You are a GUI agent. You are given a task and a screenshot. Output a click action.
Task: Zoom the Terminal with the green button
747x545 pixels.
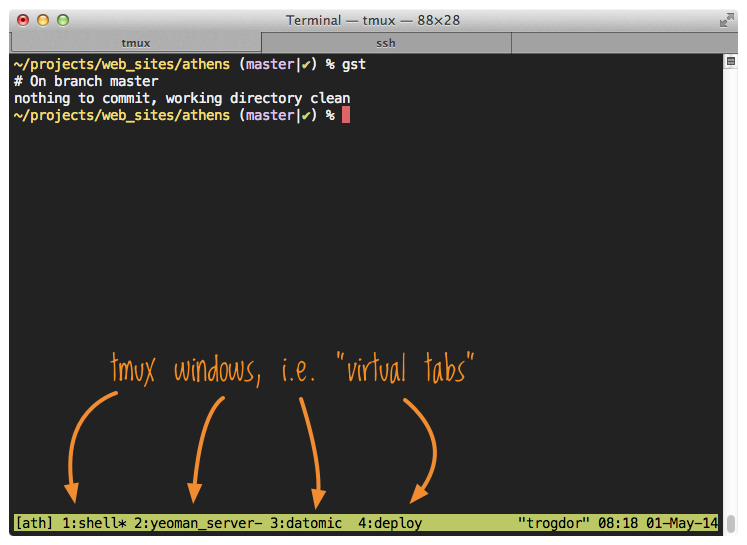63,20
